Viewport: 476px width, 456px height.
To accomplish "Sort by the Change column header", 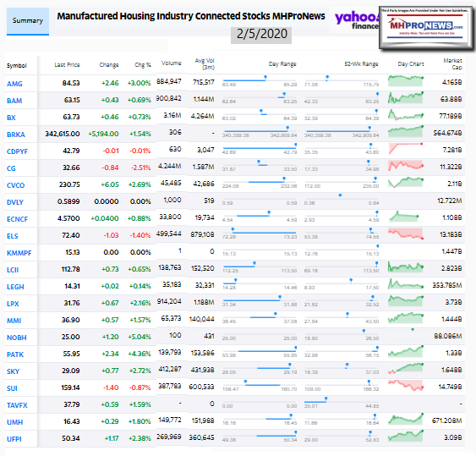I will click(x=109, y=64).
